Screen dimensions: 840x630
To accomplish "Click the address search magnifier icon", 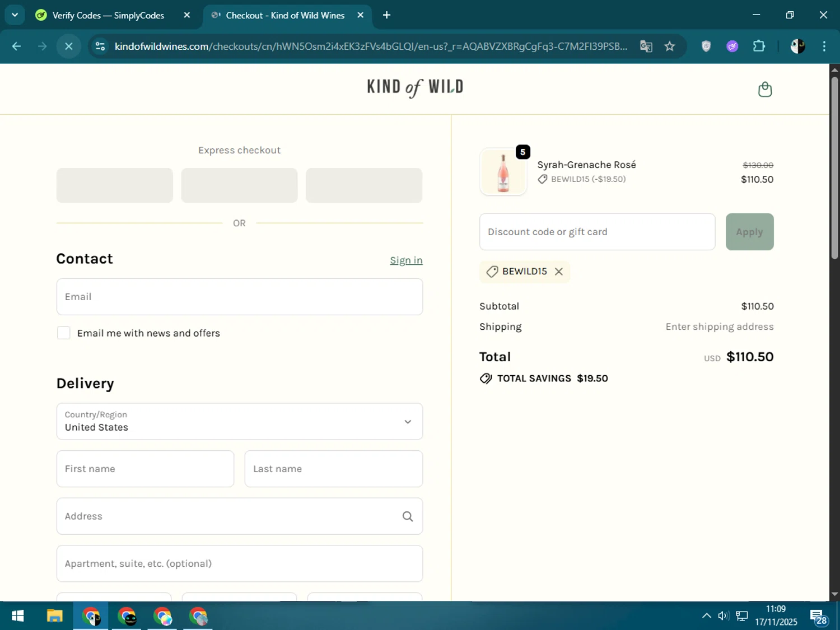I will 408,516.
